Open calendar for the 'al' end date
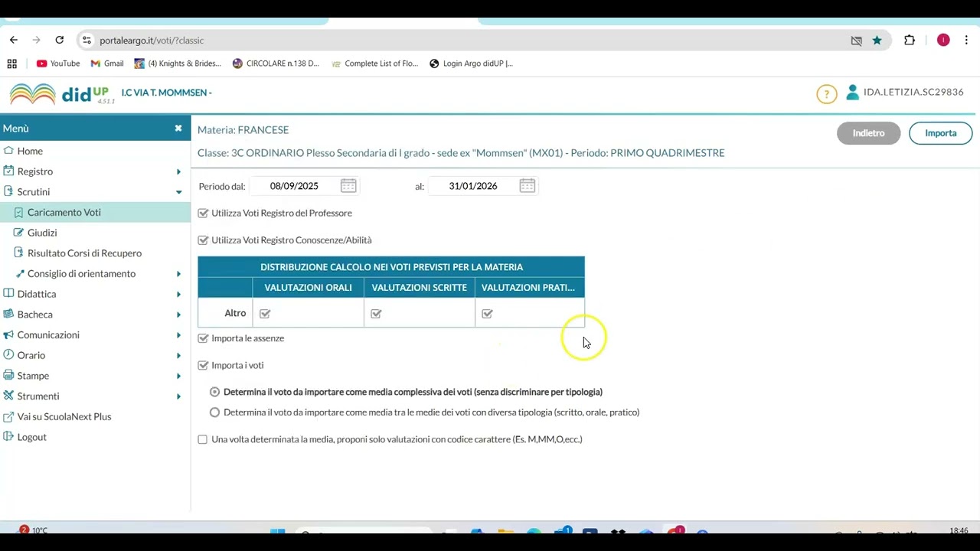980x551 pixels. (527, 186)
